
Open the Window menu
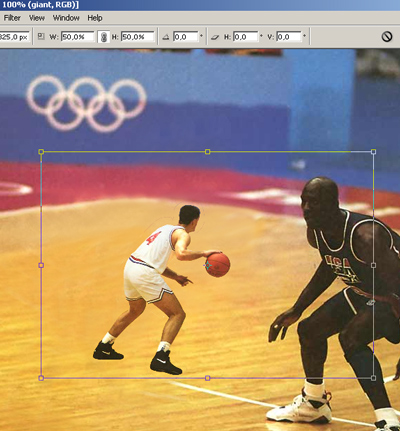[66, 18]
